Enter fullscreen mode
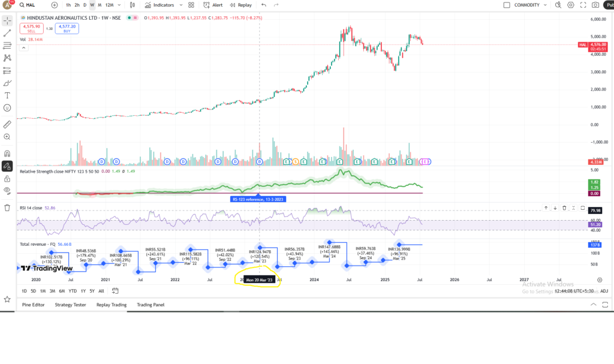The image size is (614, 364). click(583, 5)
